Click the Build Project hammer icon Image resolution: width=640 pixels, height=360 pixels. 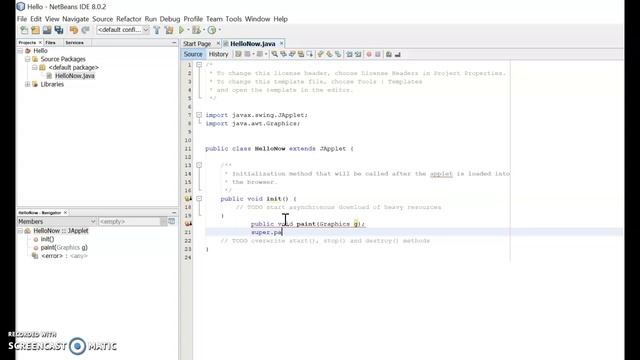(157, 30)
